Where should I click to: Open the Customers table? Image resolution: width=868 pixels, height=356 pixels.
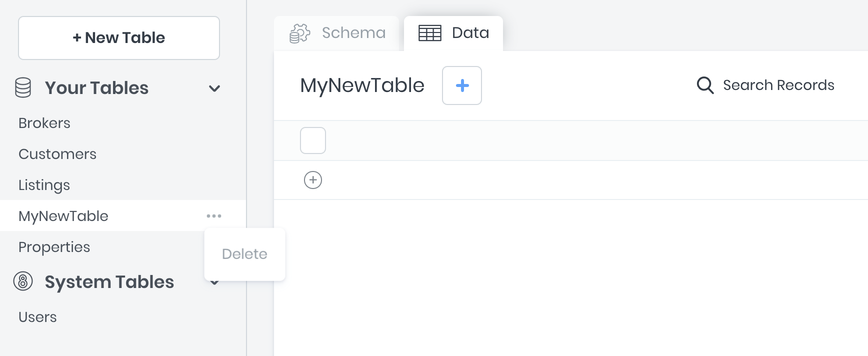tap(57, 154)
